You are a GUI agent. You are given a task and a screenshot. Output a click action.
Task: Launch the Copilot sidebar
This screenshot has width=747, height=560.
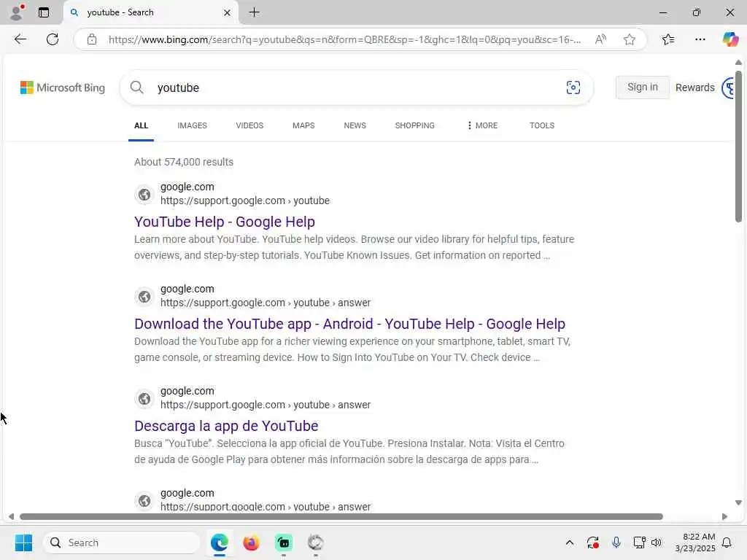point(730,39)
